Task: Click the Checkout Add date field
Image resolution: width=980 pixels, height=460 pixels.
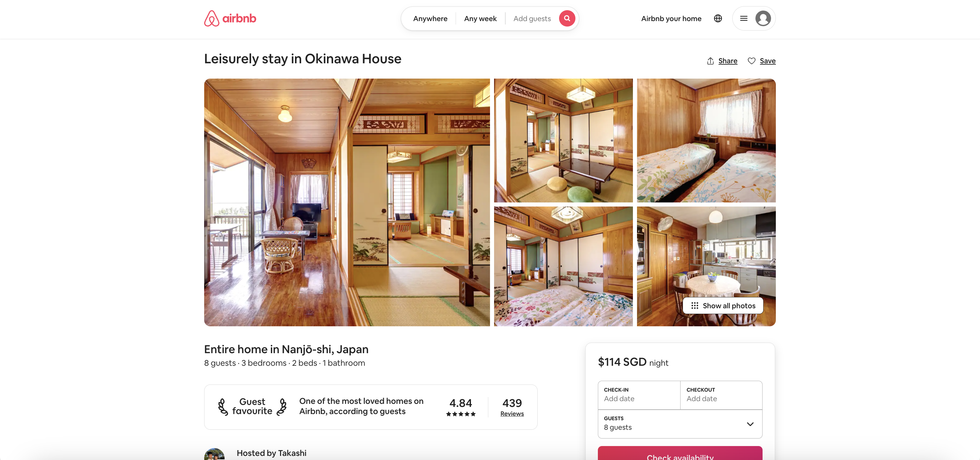Action: click(x=721, y=395)
